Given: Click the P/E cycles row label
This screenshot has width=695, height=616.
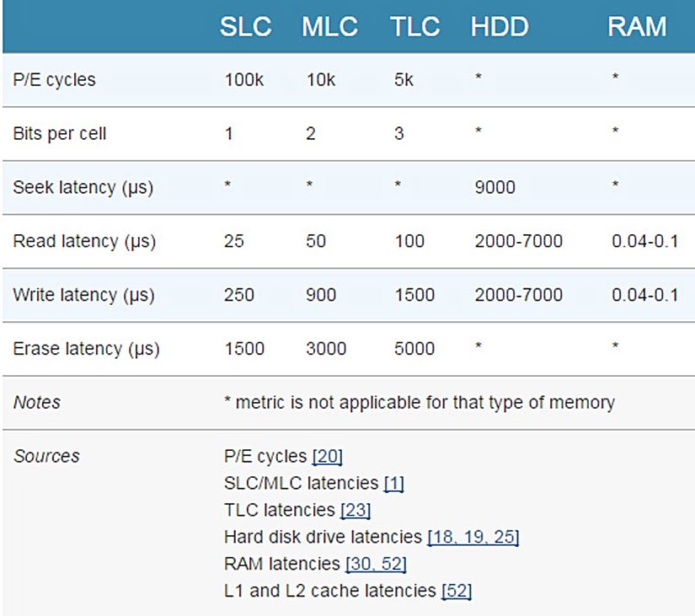Looking at the screenshot, I should [x=55, y=80].
